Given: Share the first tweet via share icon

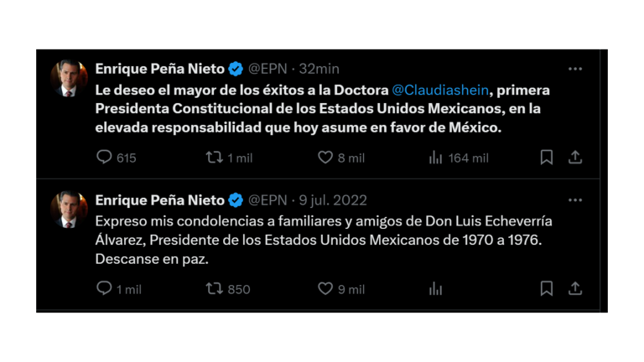Looking at the screenshot, I should pyautogui.click(x=575, y=157).
